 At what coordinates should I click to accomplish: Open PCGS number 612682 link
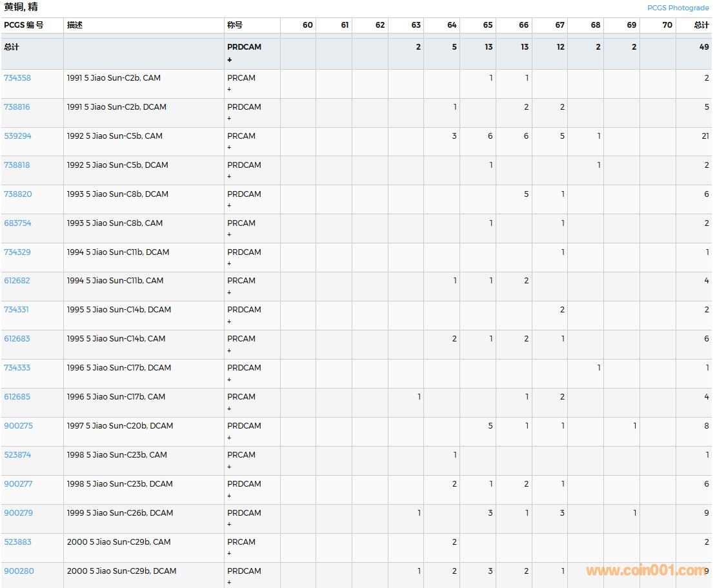pos(17,281)
